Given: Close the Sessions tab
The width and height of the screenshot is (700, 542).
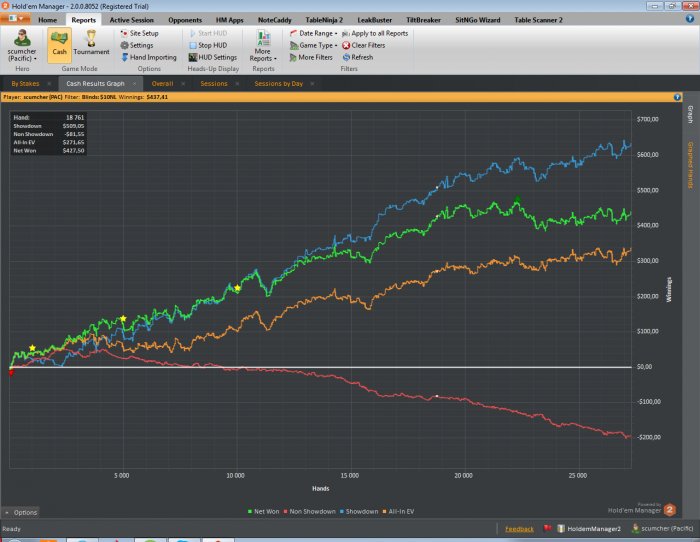Looking at the screenshot, I should (x=237, y=83).
